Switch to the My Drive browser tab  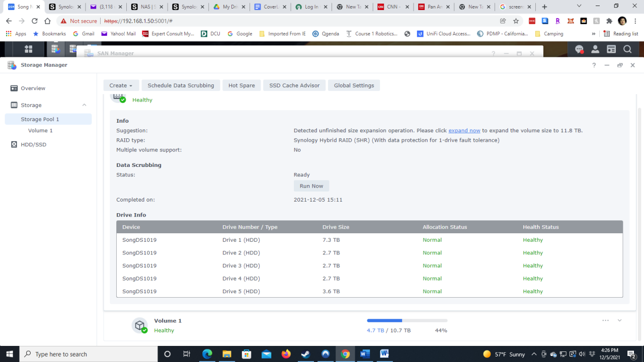(x=228, y=7)
